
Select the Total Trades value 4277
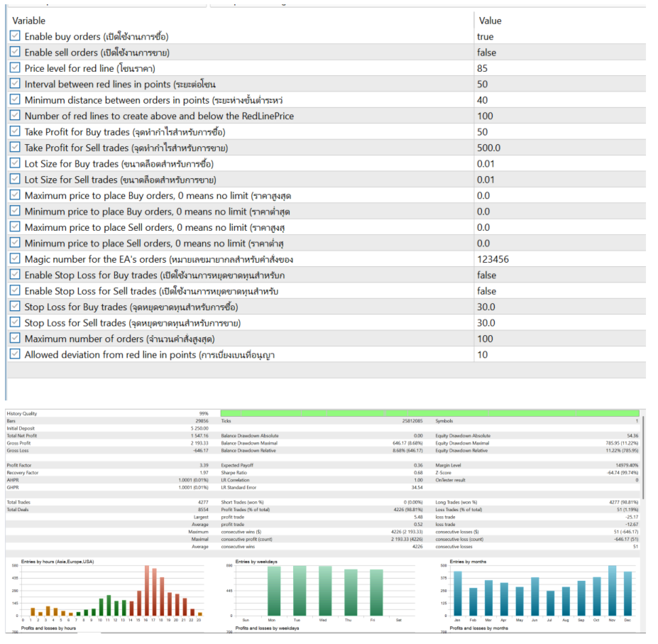[203, 502]
